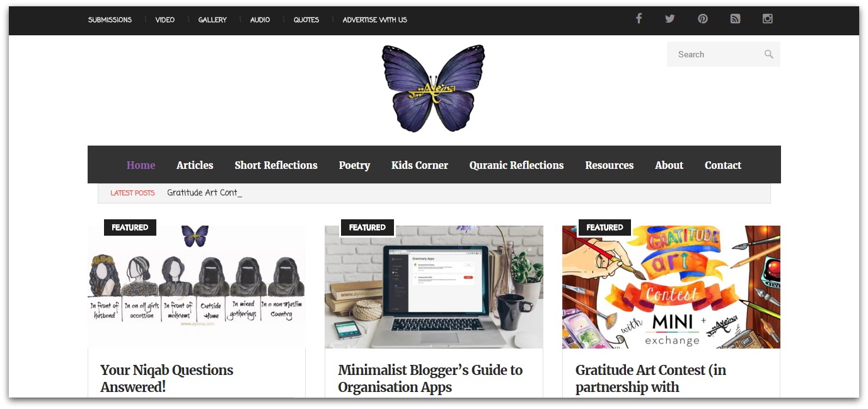The height and width of the screenshot is (409, 868).
Task: Open Advertise With Us link
Action: point(374,20)
